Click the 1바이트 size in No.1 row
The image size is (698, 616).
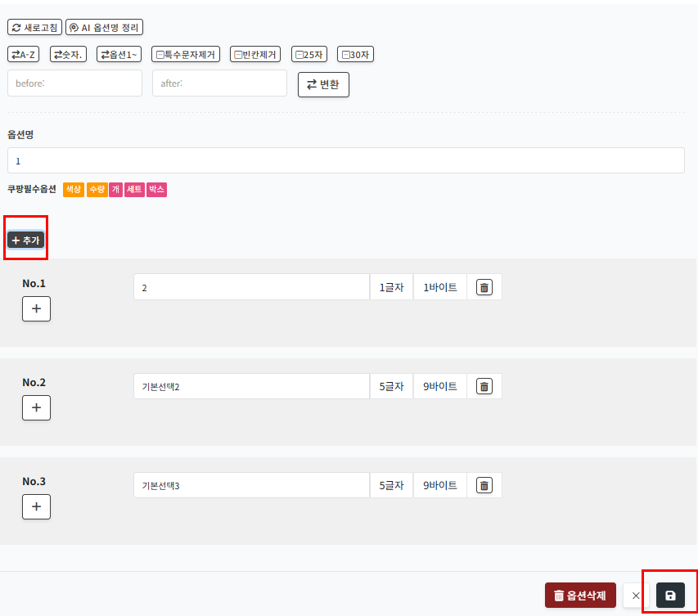pos(439,287)
